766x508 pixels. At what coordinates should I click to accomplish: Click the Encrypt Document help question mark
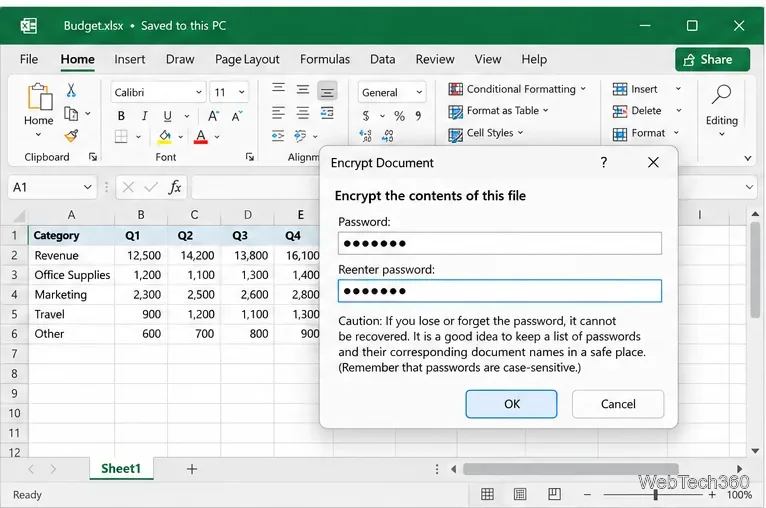point(604,162)
